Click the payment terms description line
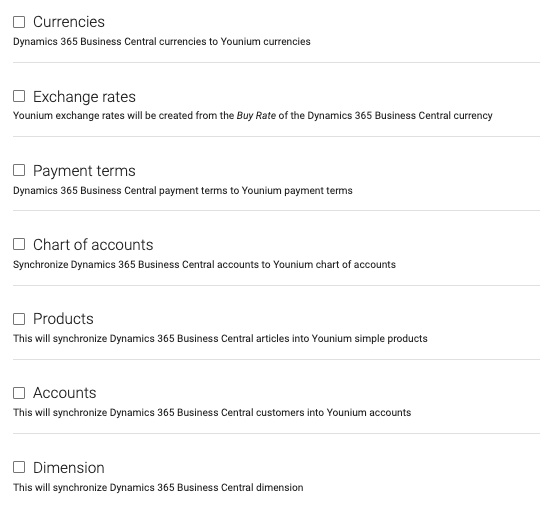This screenshot has height=506, width=540. tap(183, 191)
